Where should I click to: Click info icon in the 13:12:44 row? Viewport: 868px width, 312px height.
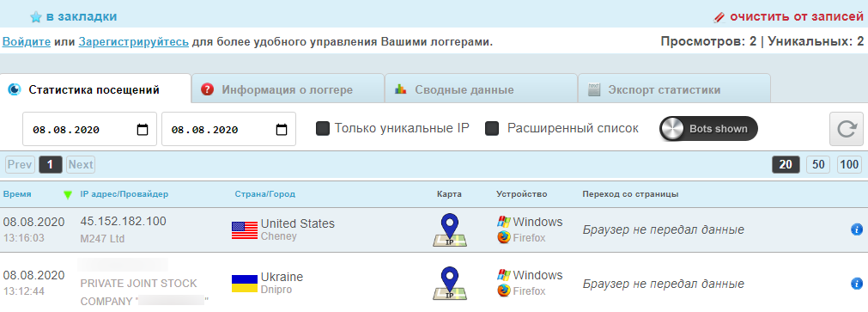click(856, 283)
